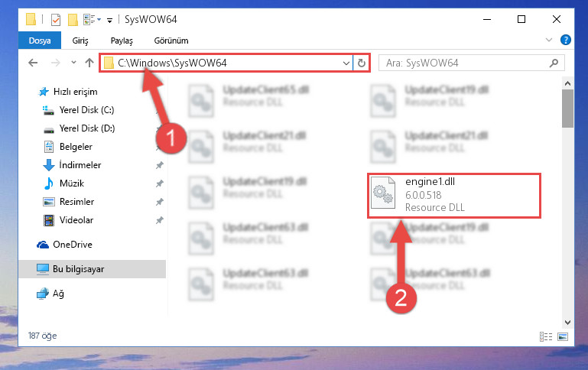Switch to Large icons view

563,336
